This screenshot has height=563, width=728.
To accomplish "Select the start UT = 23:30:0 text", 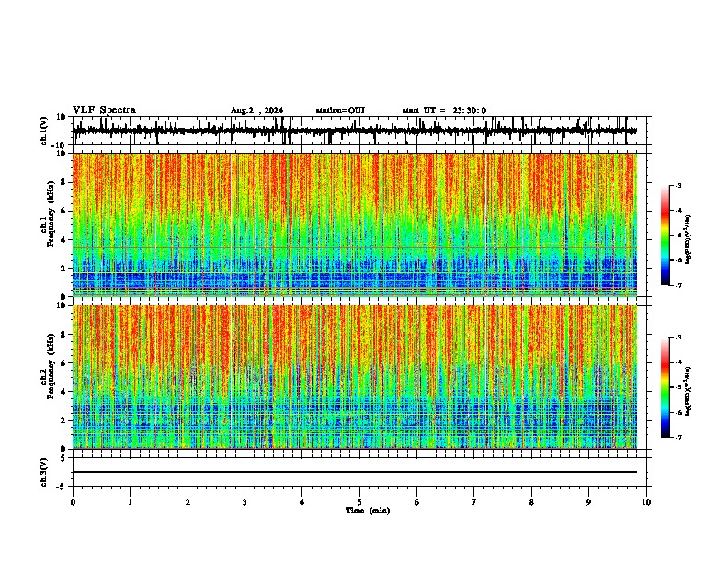I will coord(444,110).
